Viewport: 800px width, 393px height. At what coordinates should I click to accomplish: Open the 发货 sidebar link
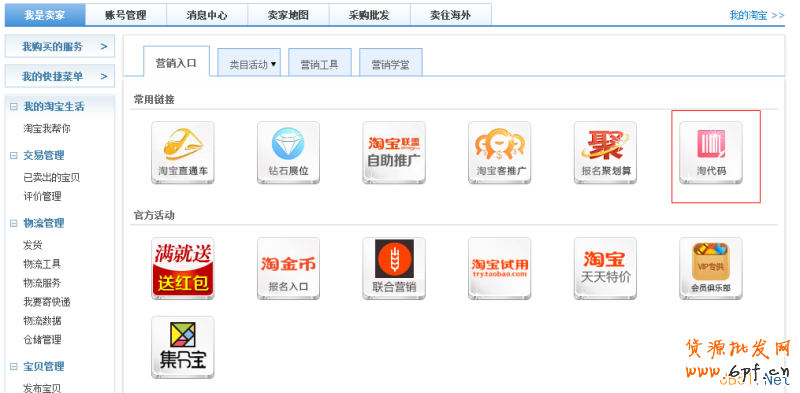point(33,245)
